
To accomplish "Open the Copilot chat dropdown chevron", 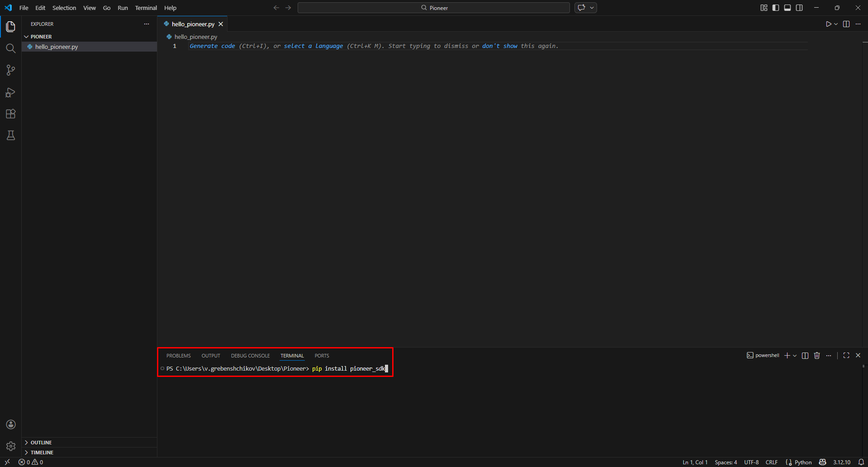I will [x=592, y=8].
